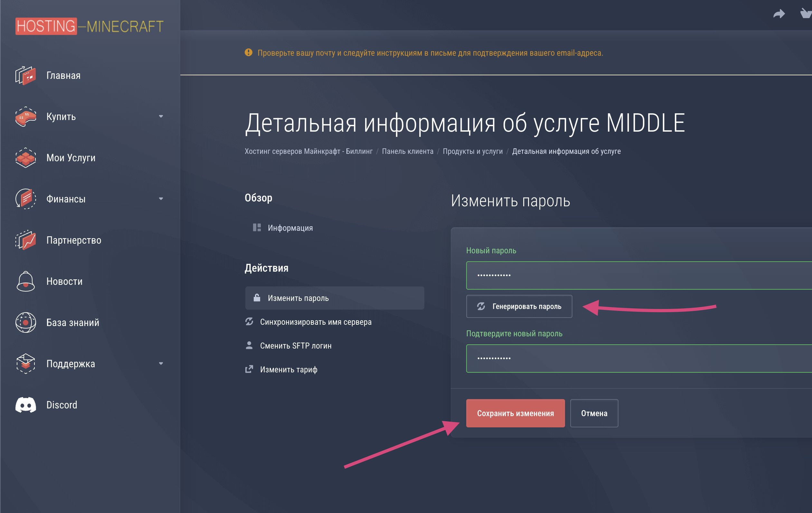Click the orange warning icon in the notice
Screen dimensions: 812x513
(x=249, y=52)
